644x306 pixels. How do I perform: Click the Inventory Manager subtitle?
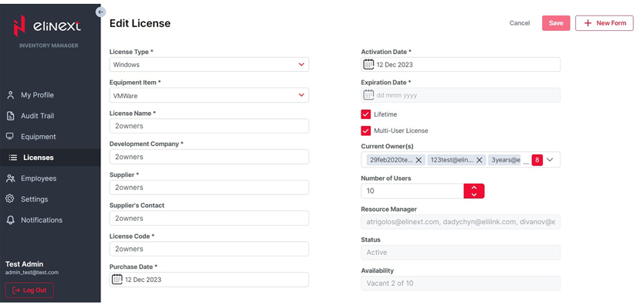49,46
